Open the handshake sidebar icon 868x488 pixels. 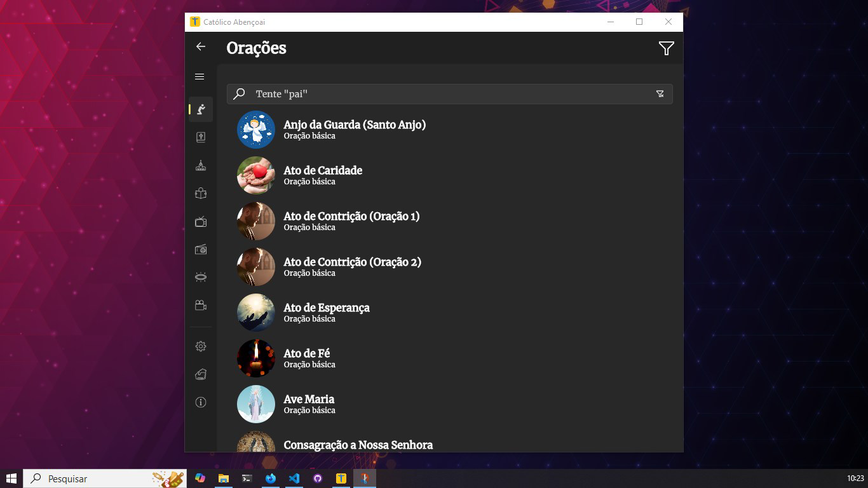(x=201, y=374)
